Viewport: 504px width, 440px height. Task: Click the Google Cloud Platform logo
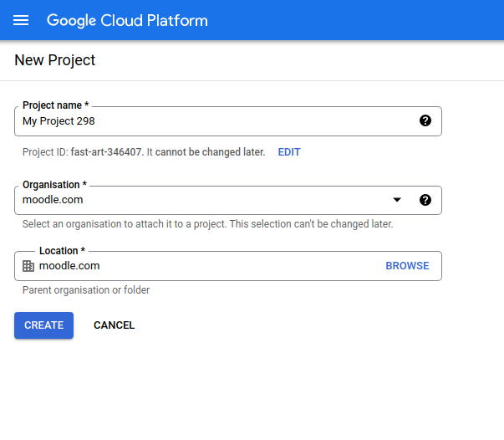click(127, 21)
